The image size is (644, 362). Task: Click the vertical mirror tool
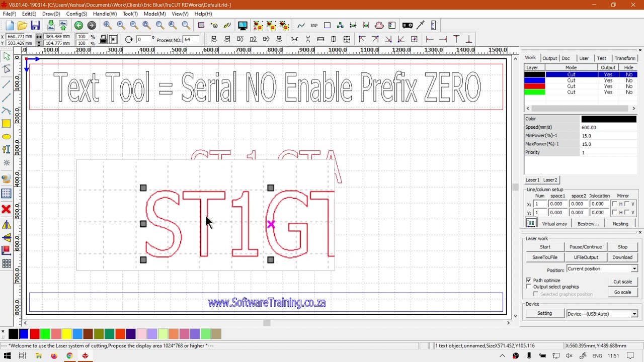click(7, 238)
